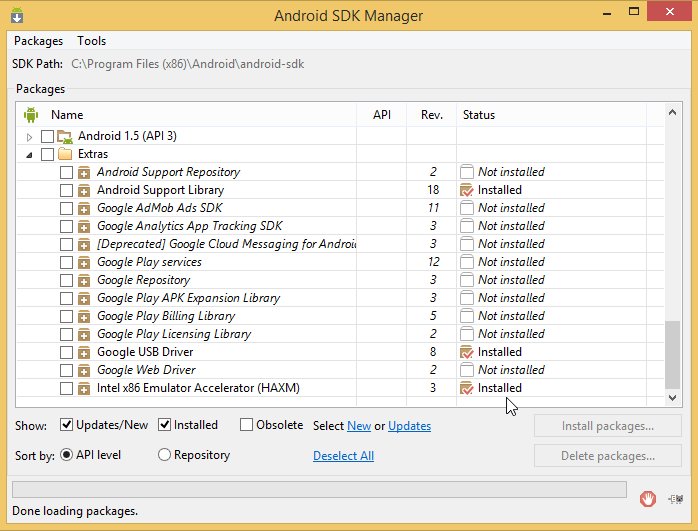The image size is (698, 531).
Task: Check the Android 1.5 (API 3) checkbox
Action: pyautogui.click(x=47, y=136)
